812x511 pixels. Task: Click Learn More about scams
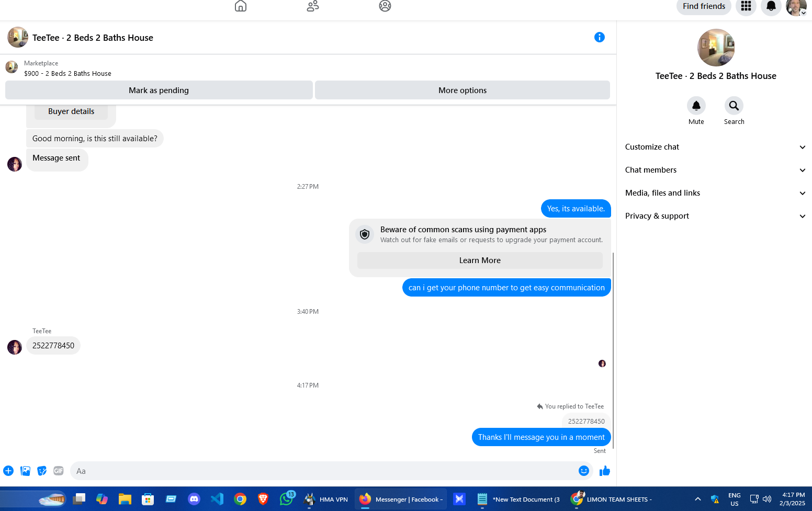[480, 260]
